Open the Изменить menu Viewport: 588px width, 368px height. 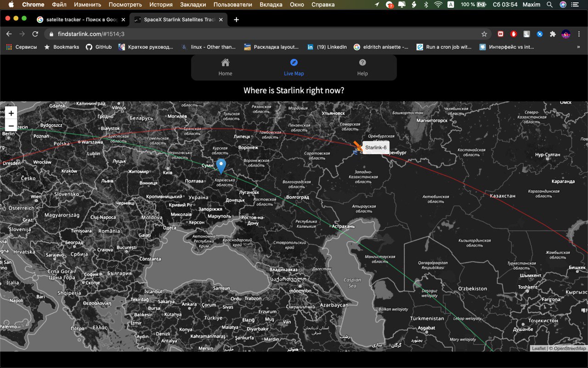(x=87, y=5)
